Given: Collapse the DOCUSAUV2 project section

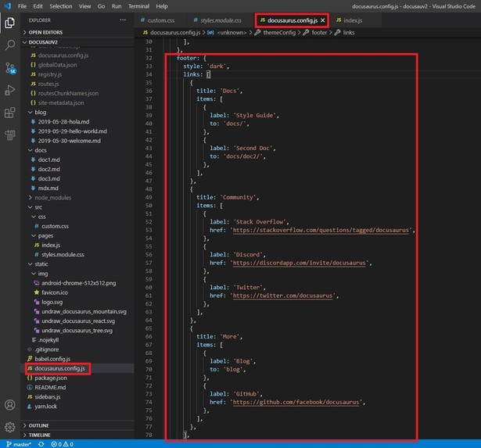Looking at the screenshot, I should pyautogui.click(x=43, y=42).
